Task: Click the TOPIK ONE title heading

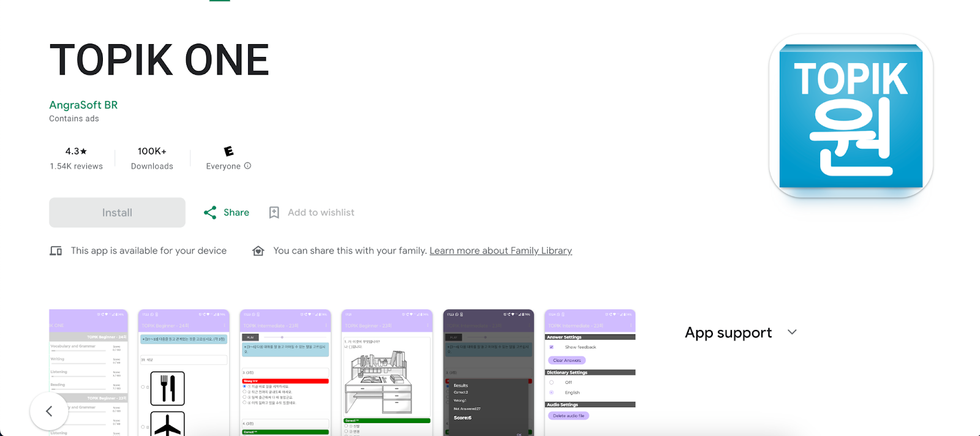Action: pyautogui.click(x=159, y=60)
